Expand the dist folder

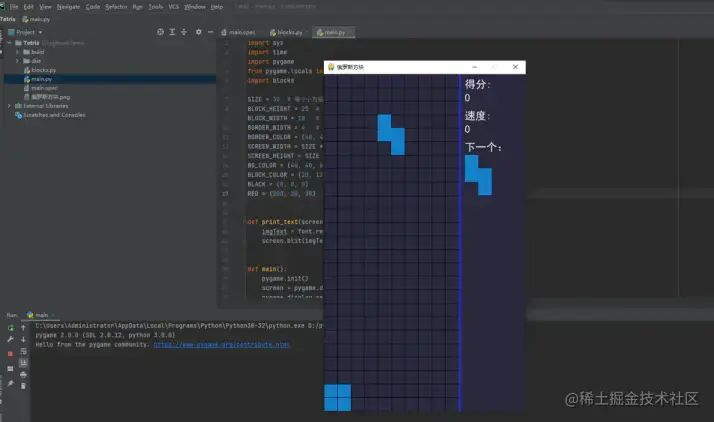point(18,61)
